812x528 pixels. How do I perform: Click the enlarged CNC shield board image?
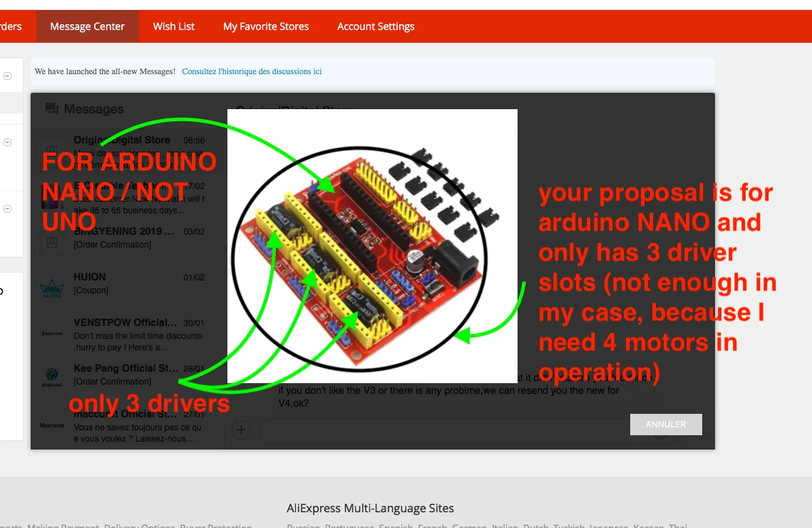[372, 246]
